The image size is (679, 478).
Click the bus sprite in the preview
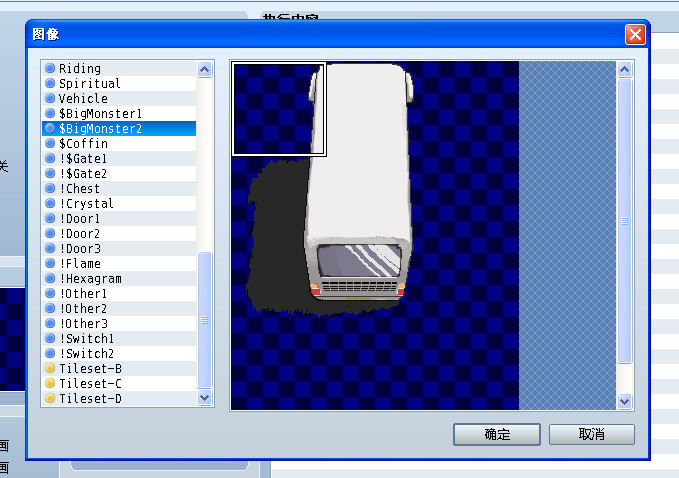[x=361, y=182]
